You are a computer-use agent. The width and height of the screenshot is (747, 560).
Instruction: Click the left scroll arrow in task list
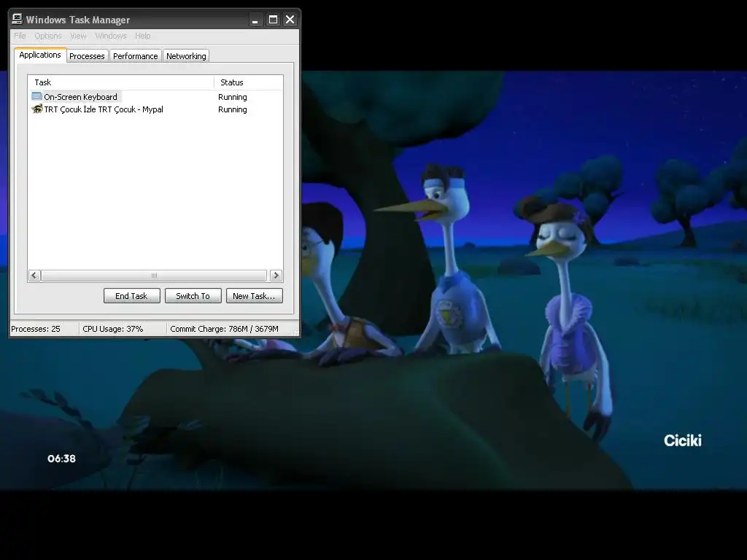pos(34,275)
